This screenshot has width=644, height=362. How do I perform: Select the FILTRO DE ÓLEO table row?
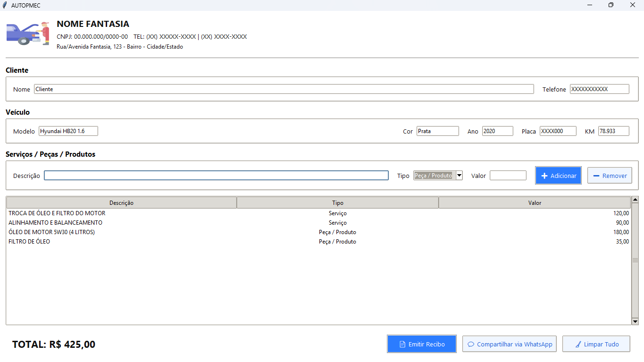click(29, 242)
